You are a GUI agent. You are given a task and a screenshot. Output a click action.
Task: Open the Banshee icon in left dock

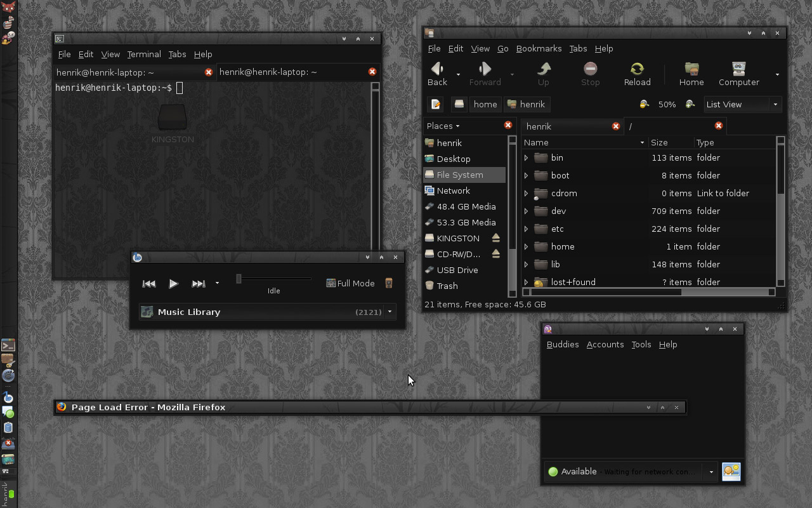coord(8,398)
